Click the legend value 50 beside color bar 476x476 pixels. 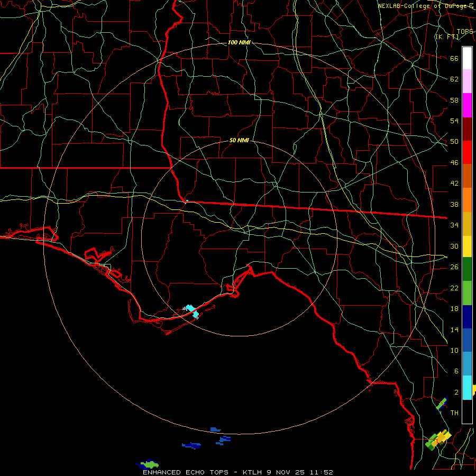[454, 142]
